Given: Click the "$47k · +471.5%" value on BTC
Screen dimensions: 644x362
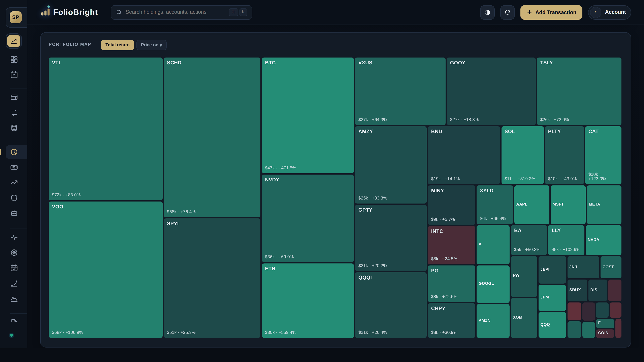Looking at the screenshot, I should tap(281, 168).
